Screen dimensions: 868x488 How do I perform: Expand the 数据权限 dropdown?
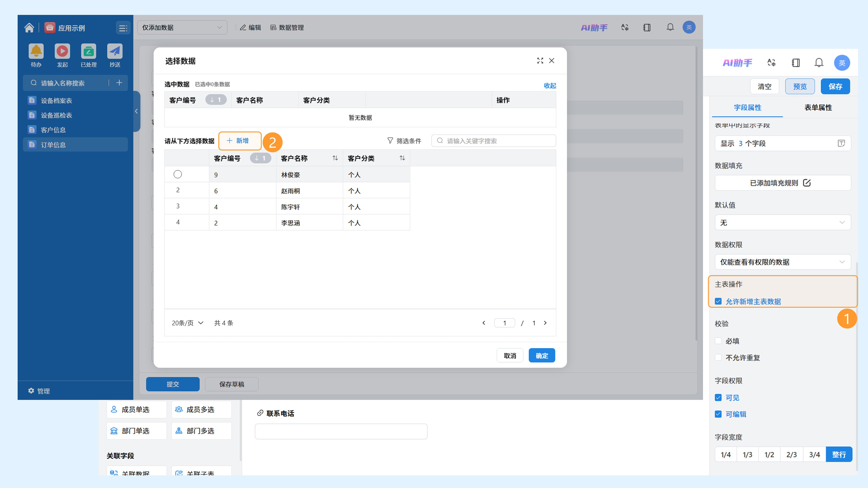[x=783, y=262]
